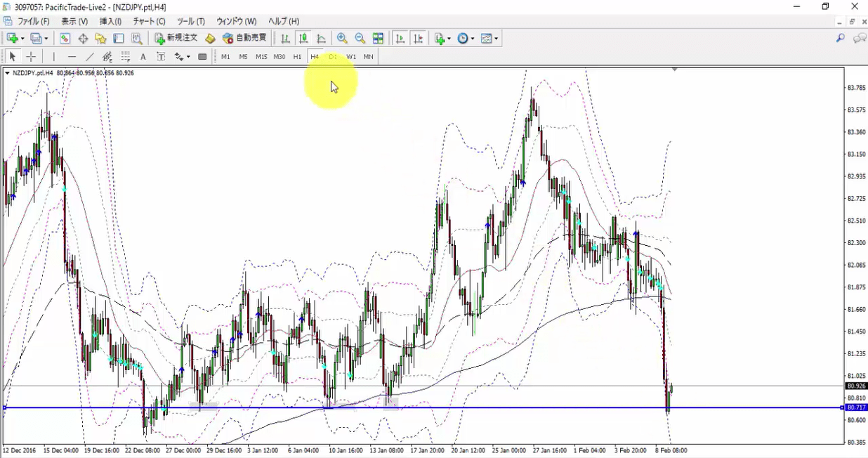
Task: Switch to H1 timeframe
Action: tap(297, 57)
